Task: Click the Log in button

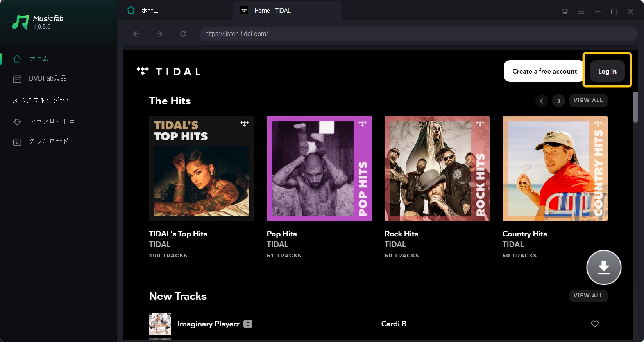Action: point(607,71)
